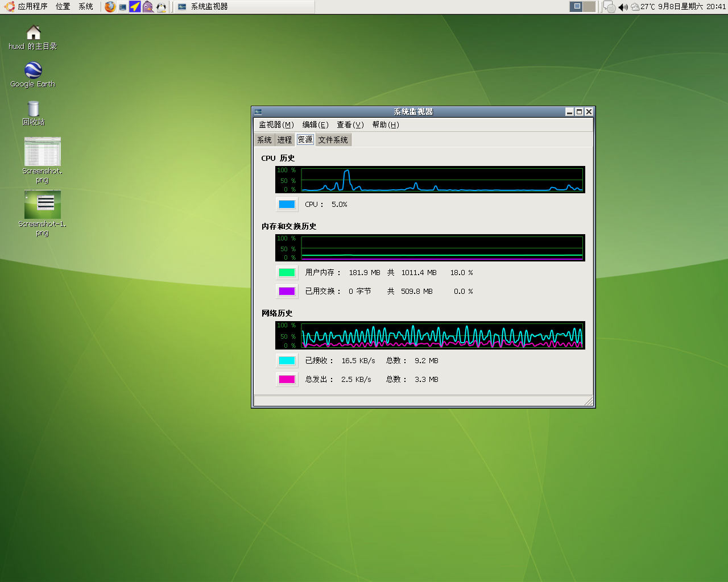Click the 系统监视器 taskbar button

(244, 7)
